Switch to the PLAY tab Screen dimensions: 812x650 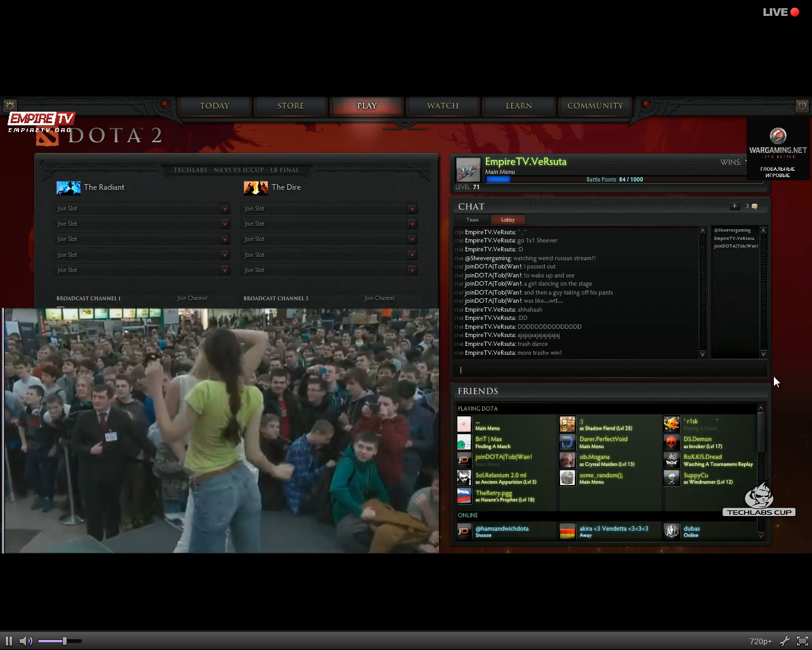[367, 106]
